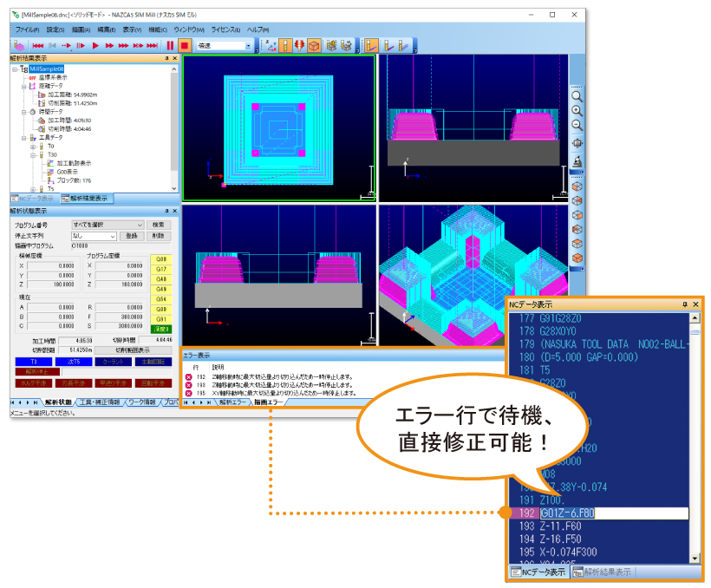Screen dimensions: 711x588
Task: Click the double-arrow fast forward button
Action: 109,46
